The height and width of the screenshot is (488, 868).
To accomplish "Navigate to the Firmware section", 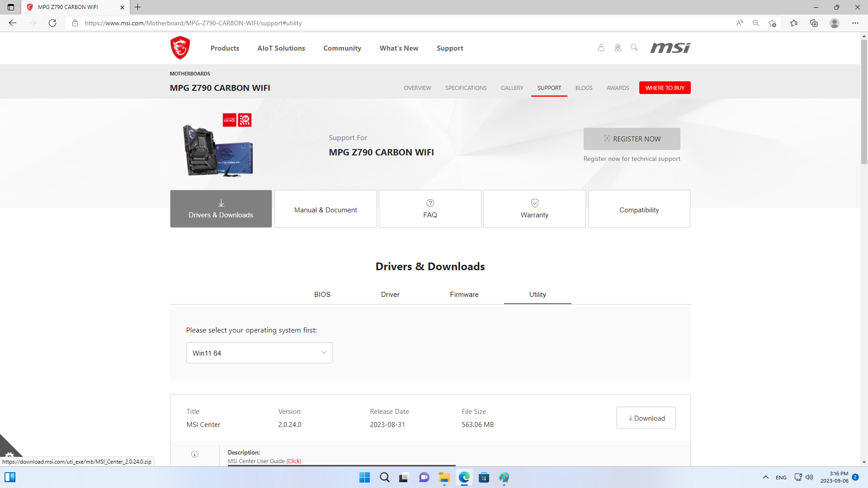I will coord(465,294).
